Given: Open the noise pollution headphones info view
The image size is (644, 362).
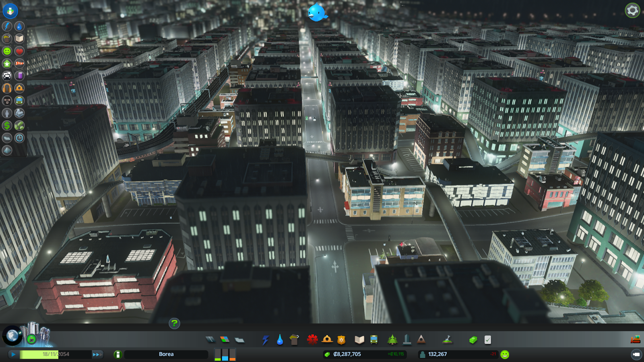Looking at the screenshot, I should click(x=7, y=88).
